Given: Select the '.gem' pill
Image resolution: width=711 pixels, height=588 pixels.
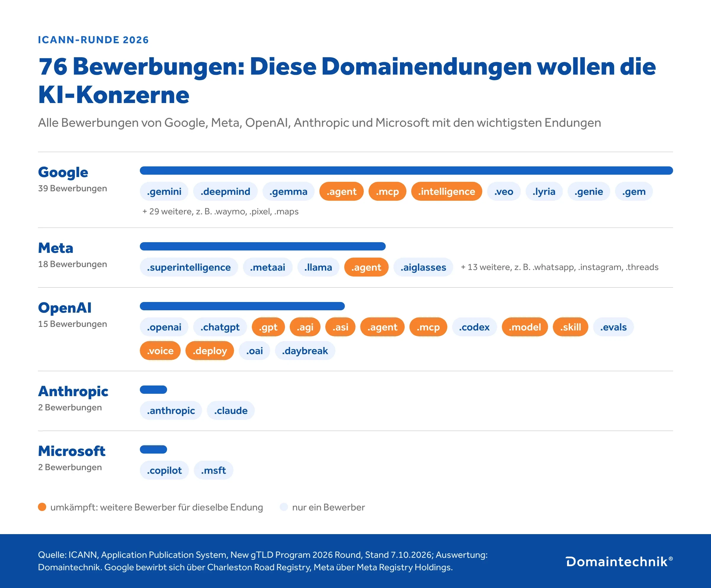Looking at the screenshot, I should 634,192.
